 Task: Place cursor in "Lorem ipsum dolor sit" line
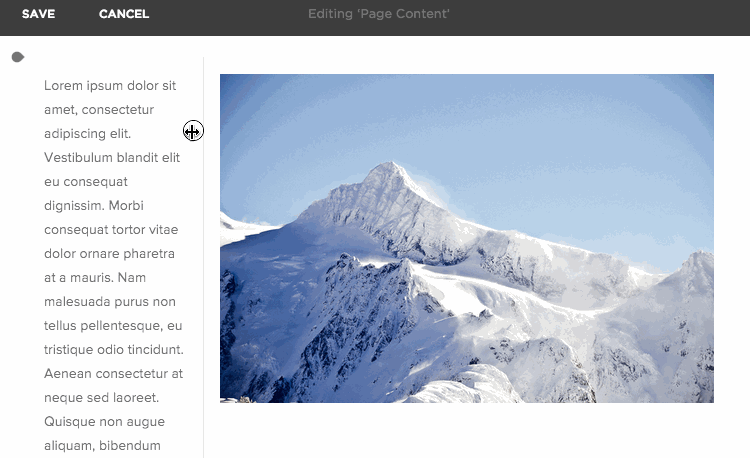110,86
